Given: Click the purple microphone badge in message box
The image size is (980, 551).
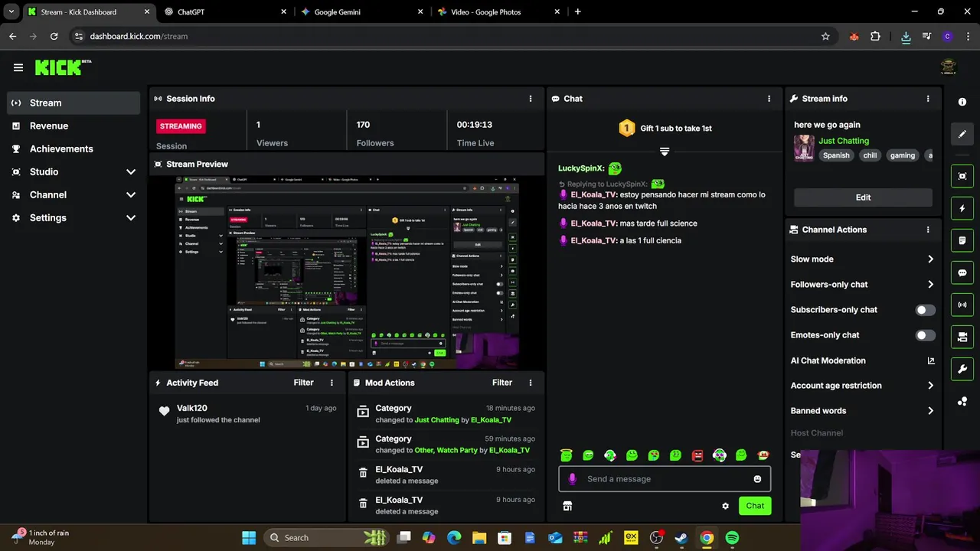Looking at the screenshot, I should coord(572,479).
